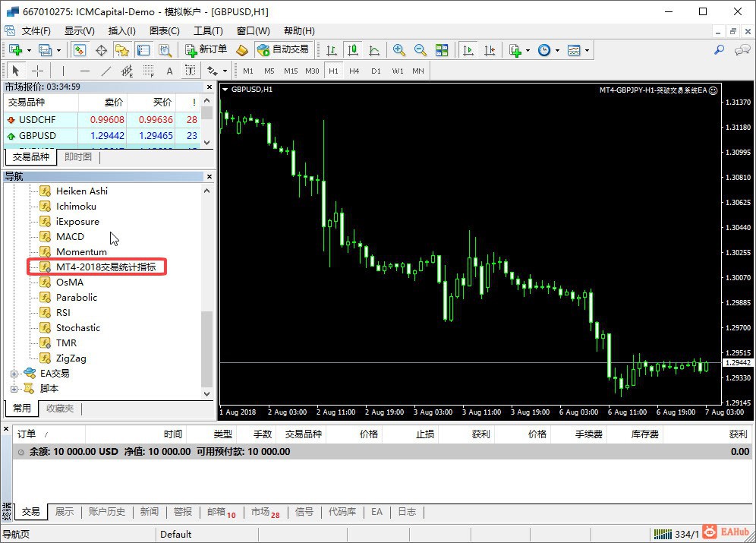
Task: Switch to the 收藏夹 navigator tab
Action: [60, 409]
